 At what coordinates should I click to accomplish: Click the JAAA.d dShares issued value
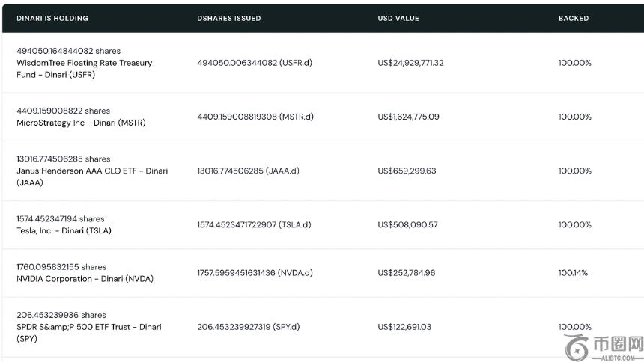pos(248,171)
